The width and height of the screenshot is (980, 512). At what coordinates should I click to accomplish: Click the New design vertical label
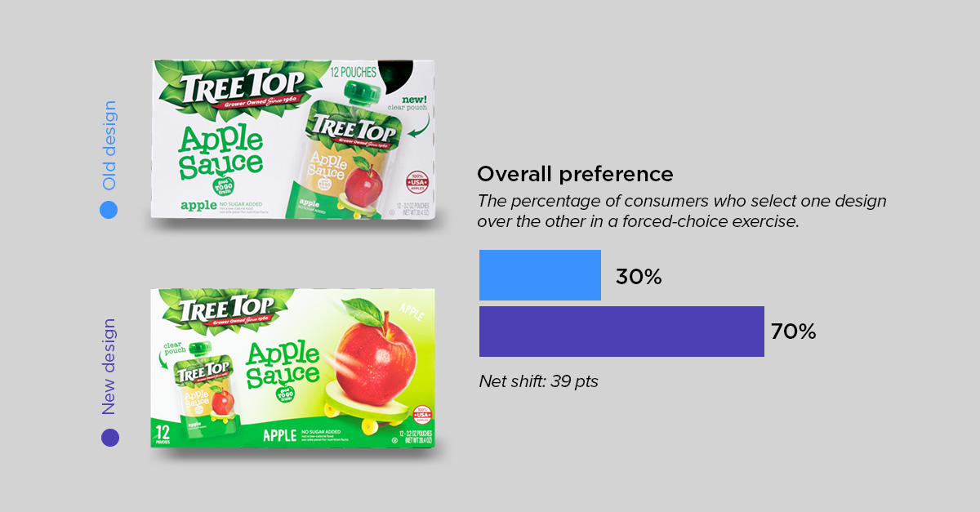click(109, 367)
